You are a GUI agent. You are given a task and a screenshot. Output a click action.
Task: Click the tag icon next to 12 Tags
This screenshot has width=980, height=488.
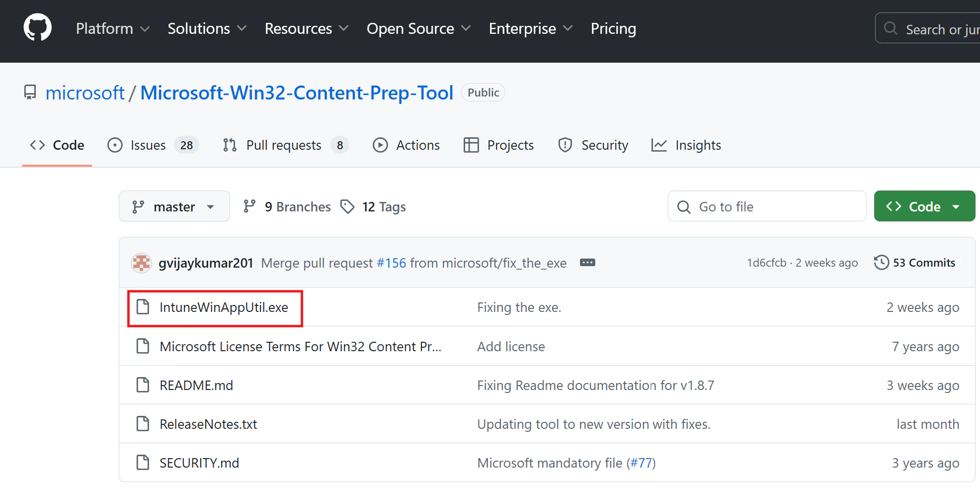coord(347,206)
